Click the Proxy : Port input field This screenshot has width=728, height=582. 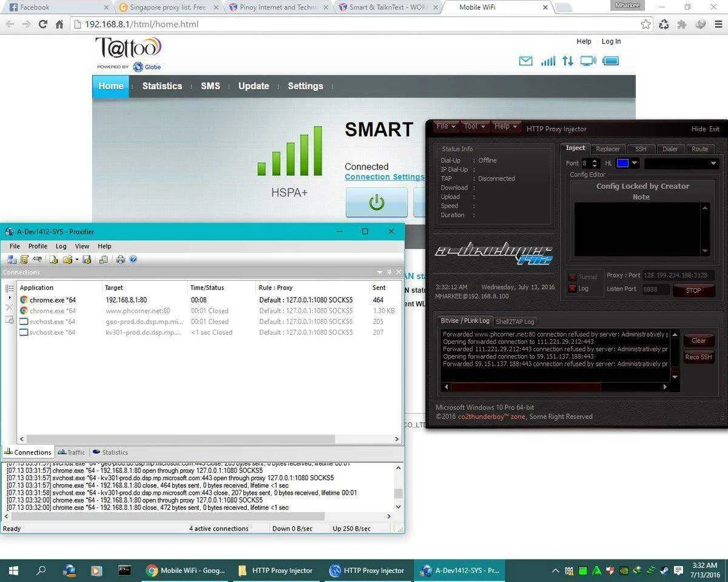click(679, 275)
